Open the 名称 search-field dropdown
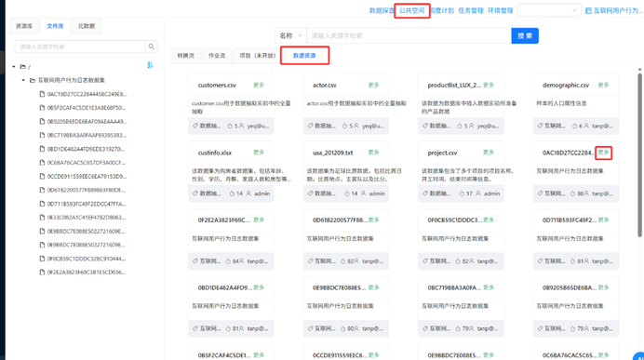The image size is (644, 360). click(x=290, y=35)
